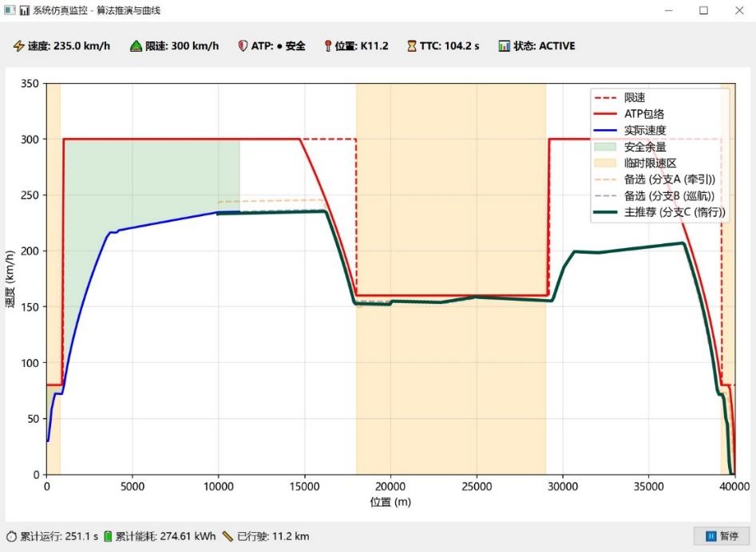
Task: Select the 位置: K11.2 readout
Action: click(362, 45)
